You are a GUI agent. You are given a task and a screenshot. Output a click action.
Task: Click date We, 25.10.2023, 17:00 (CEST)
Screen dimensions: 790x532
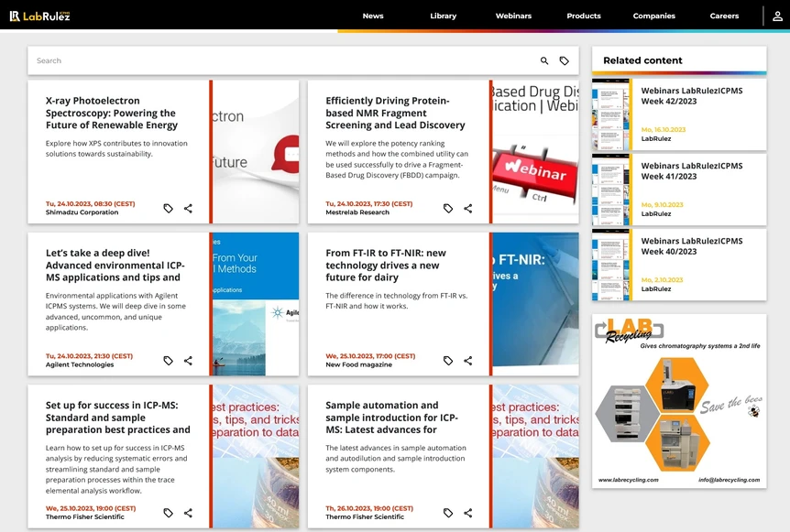tap(370, 356)
